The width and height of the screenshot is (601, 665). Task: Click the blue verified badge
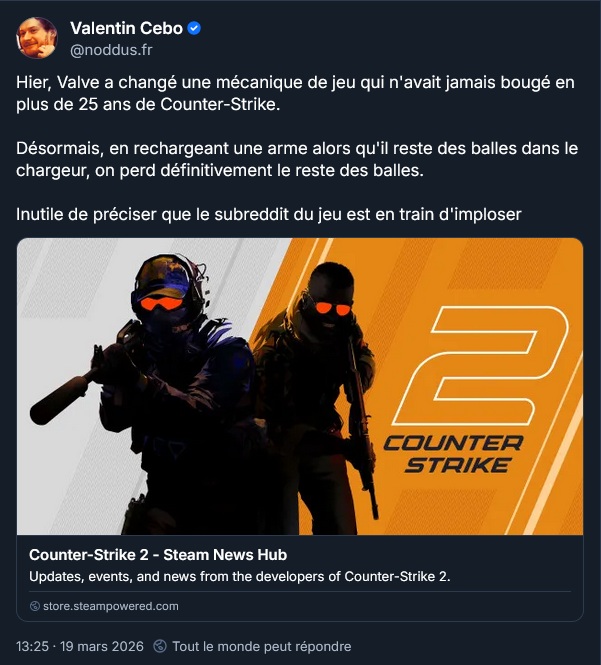coord(194,28)
